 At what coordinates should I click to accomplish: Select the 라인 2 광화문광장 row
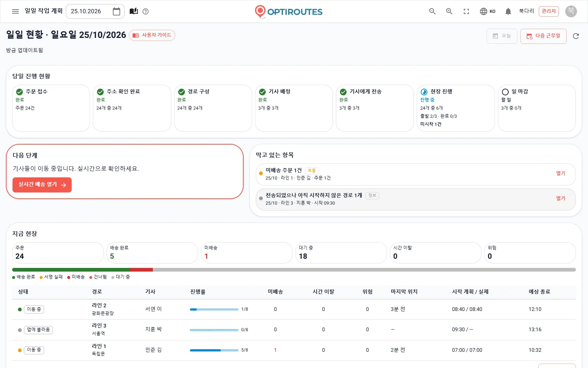[x=294, y=309]
